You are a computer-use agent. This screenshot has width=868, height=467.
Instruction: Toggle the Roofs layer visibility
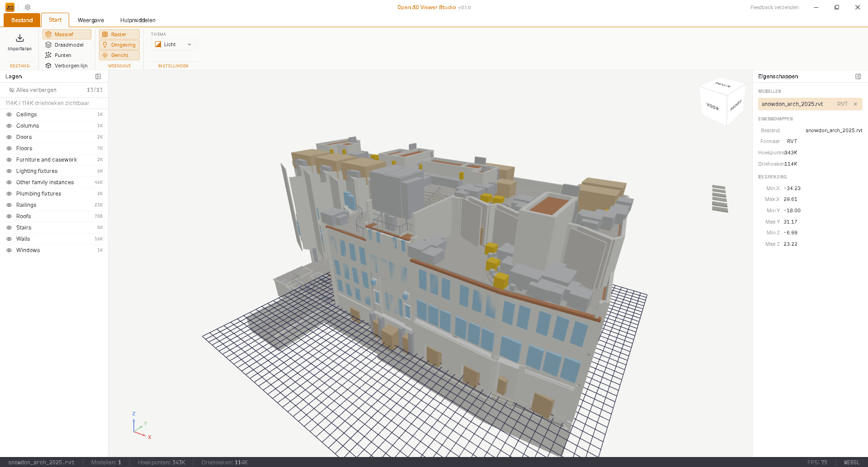coord(9,216)
